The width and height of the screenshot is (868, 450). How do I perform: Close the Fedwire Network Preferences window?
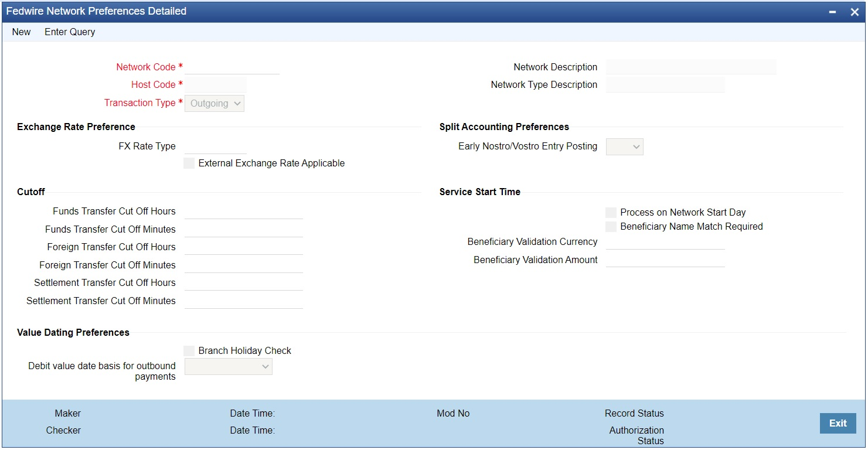[x=855, y=12]
